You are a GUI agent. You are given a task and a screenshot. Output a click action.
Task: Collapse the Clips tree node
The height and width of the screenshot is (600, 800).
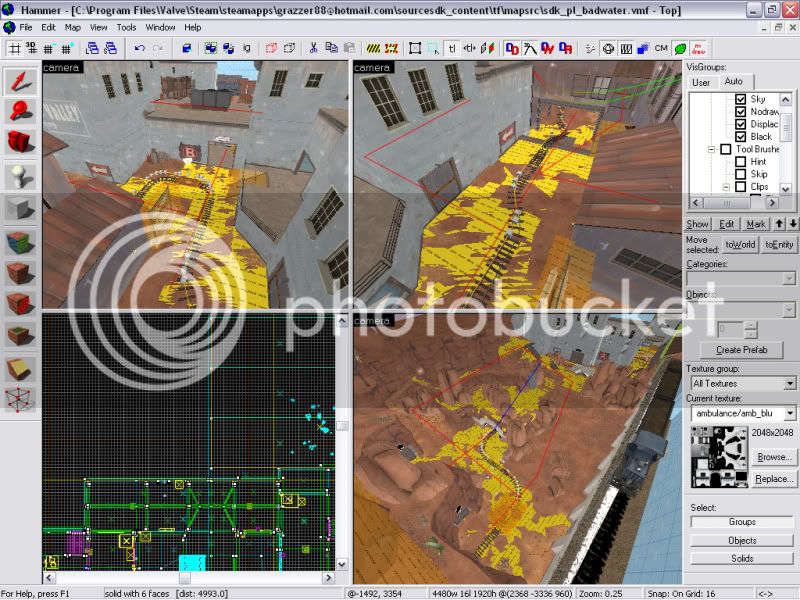726,187
